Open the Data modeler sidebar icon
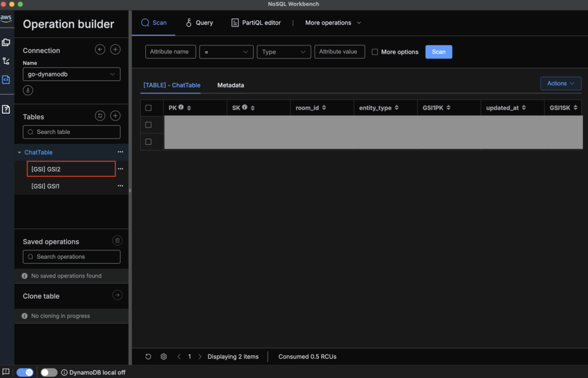Image resolution: width=588 pixels, height=378 pixels. pyautogui.click(x=6, y=43)
